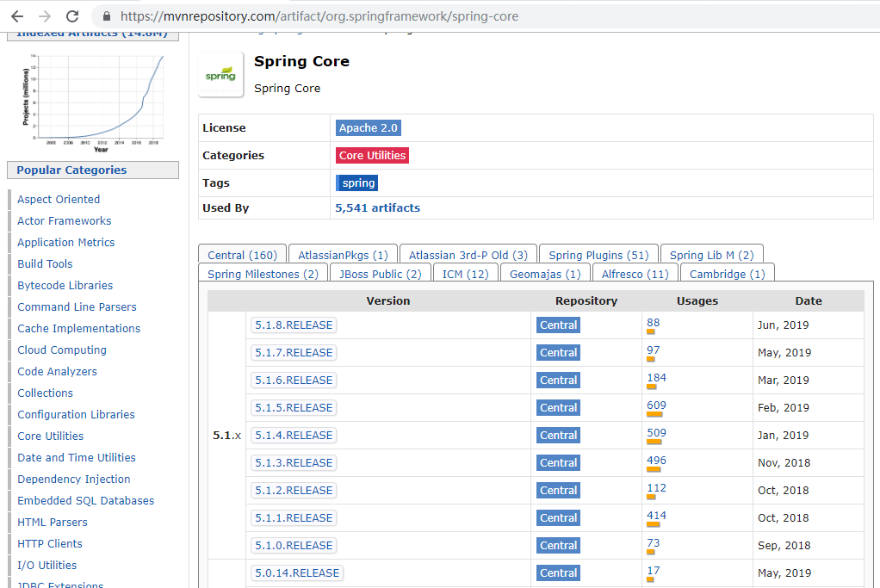Click the browser back arrow

(17, 16)
